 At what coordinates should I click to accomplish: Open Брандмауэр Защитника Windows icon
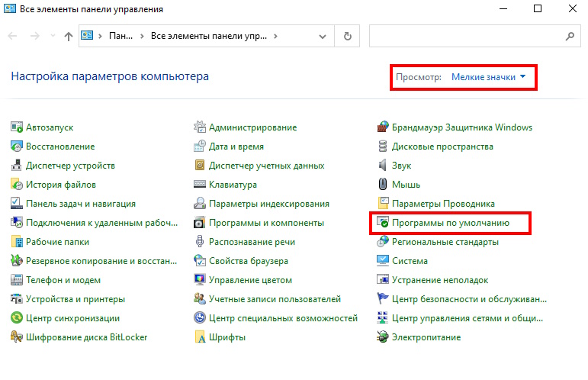pyautogui.click(x=383, y=127)
